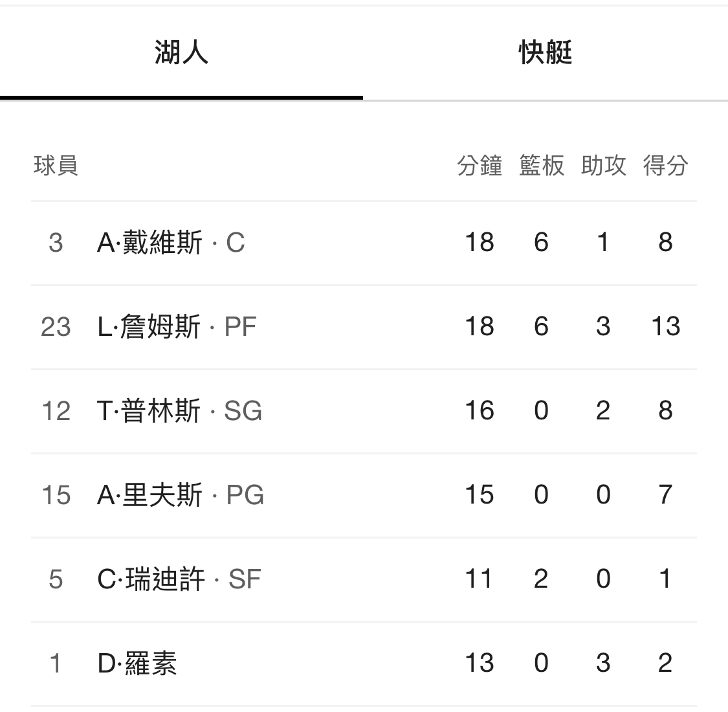728x712 pixels.
Task: Switch to the 快艇 team tab
Action: click(545, 53)
